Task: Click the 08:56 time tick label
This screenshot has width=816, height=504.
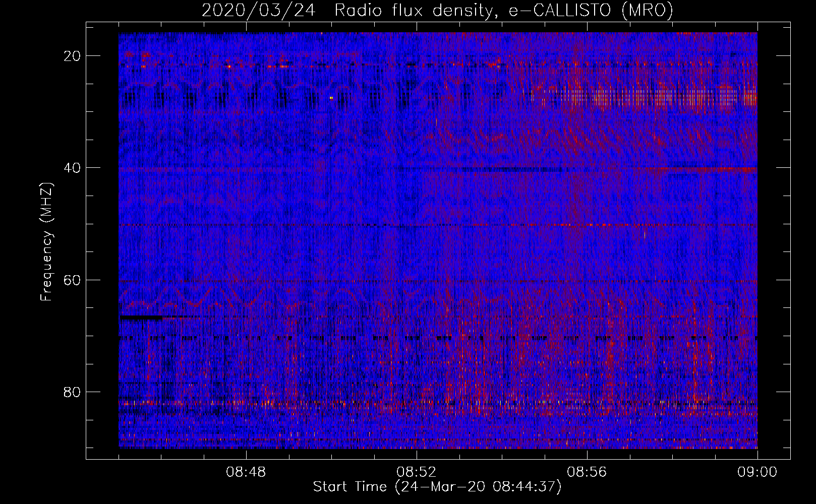Action: tap(587, 473)
